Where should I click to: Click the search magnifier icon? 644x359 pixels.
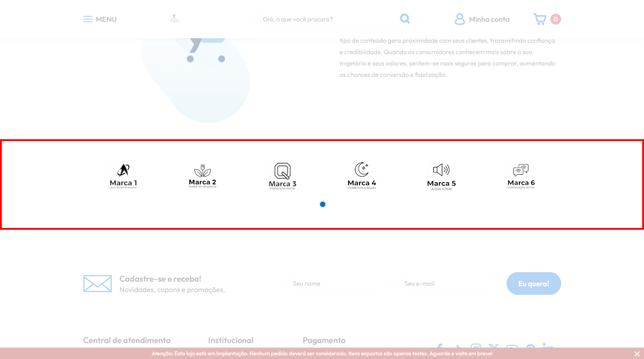point(405,19)
